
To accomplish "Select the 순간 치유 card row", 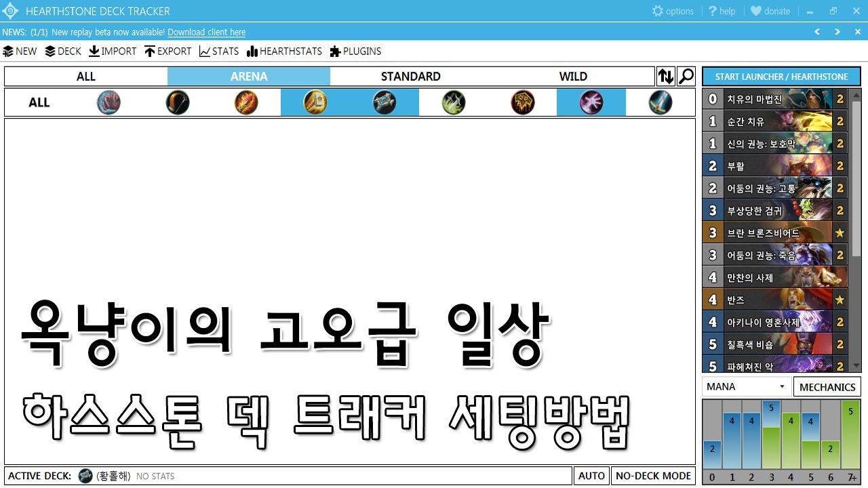I will (775, 121).
